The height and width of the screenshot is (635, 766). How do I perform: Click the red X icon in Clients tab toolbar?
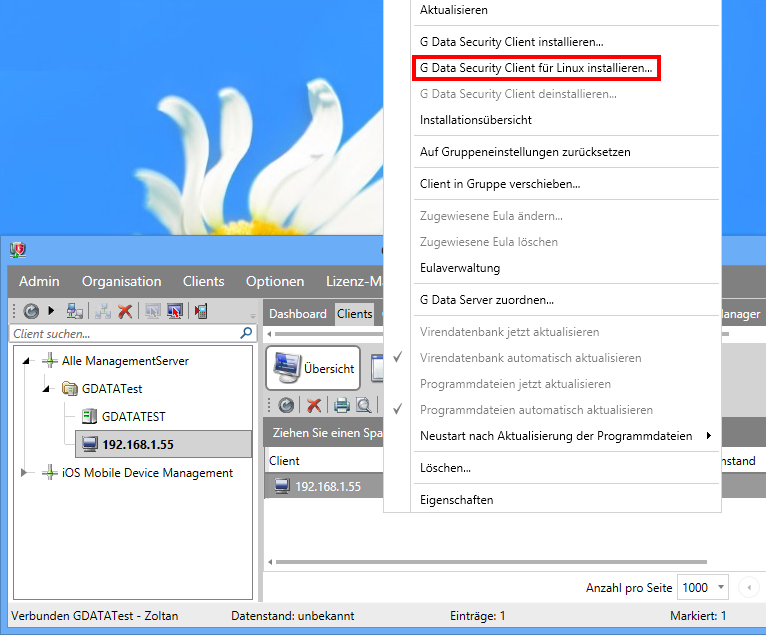pyautogui.click(x=314, y=405)
